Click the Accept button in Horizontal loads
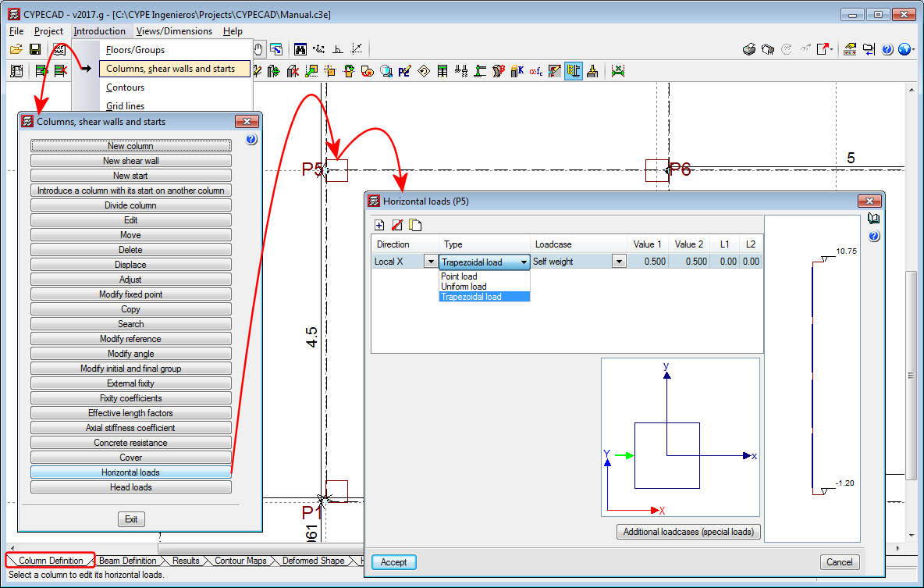Image resolution: width=924 pixels, height=588 pixels. pos(394,562)
